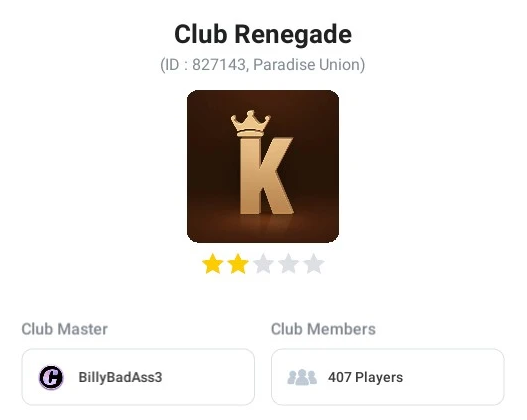Click the Club Renegade title
The width and height of the screenshot is (527, 420).
263,34
